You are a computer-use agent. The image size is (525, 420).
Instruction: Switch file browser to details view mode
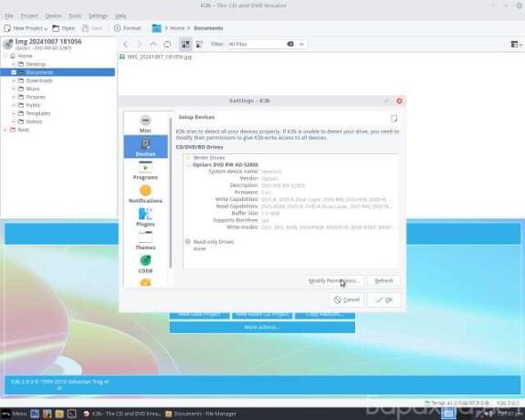[x=199, y=44]
